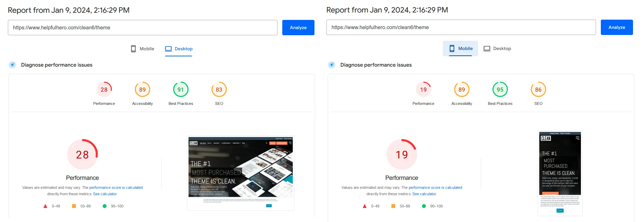Click the Performance gauge showing score 28
The width and height of the screenshot is (644, 222).
point(104,90)
